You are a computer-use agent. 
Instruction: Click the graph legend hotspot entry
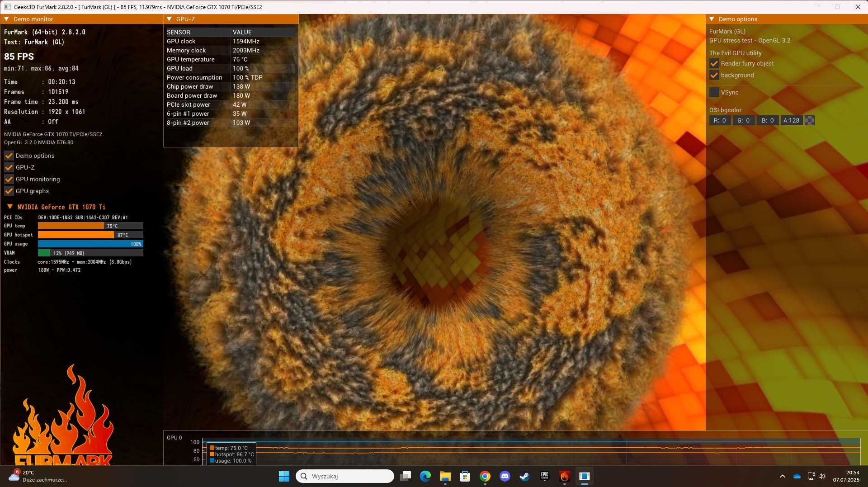pos(231,454)
